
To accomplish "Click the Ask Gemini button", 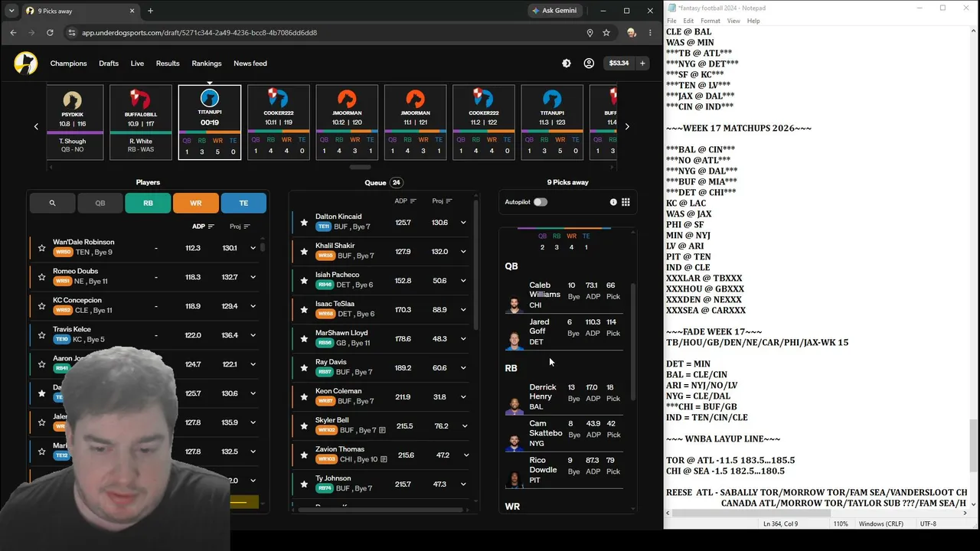I will click(x=555, y=11).
